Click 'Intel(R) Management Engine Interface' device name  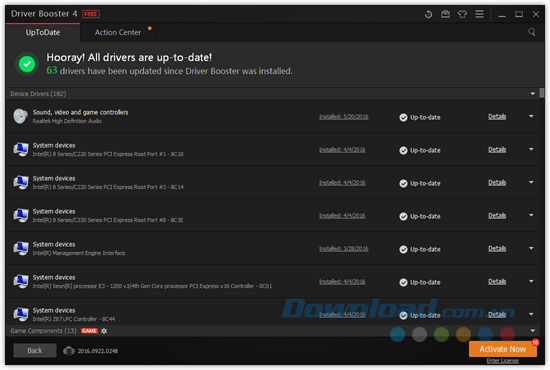79,253
